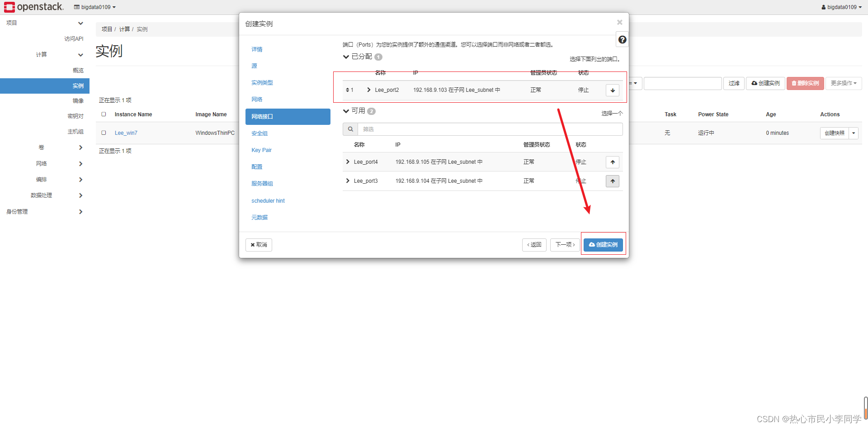Expand Lee_port2 row details chevron
This screenshot has height=428, width=868.
point(369,90)
